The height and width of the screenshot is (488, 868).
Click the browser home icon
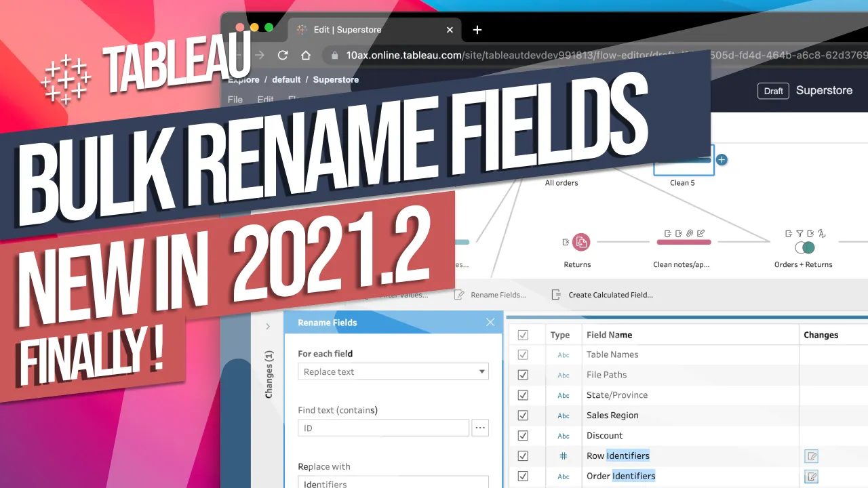coord(306,56)
